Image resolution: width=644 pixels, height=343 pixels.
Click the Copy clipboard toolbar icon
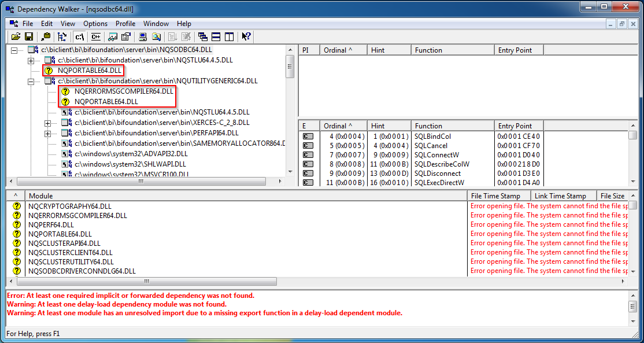[46, 36]
